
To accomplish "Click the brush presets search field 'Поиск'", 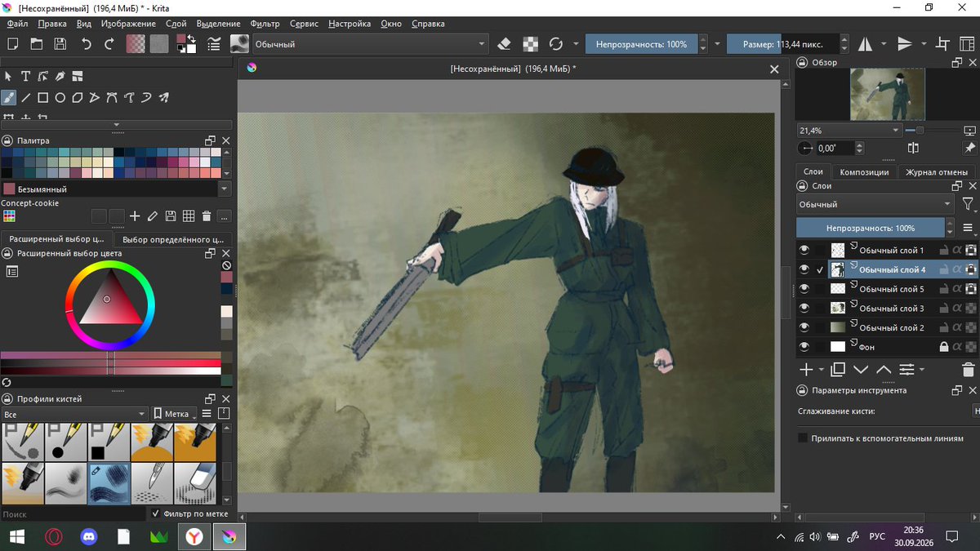I will pyautogui.click(x=73, y=514).
